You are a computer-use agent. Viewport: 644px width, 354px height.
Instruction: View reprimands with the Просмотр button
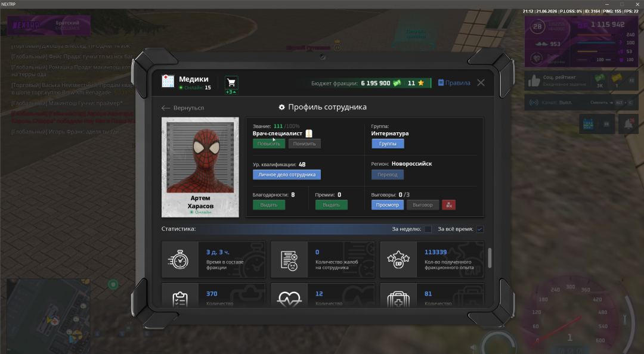tap(388, 205)
